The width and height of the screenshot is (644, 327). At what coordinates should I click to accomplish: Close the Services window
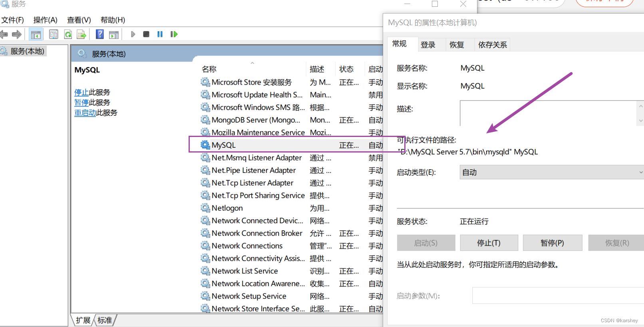(463, 4)
